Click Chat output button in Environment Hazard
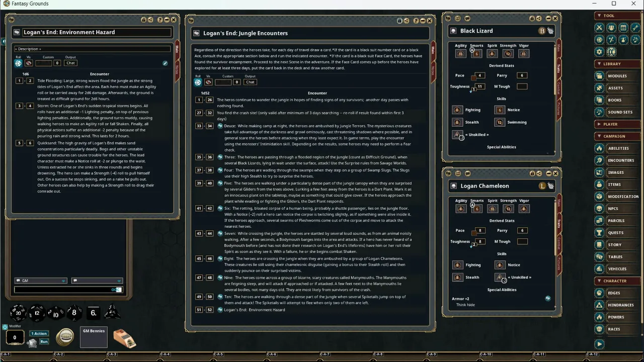Screen dimensions: 644x362 70,63
